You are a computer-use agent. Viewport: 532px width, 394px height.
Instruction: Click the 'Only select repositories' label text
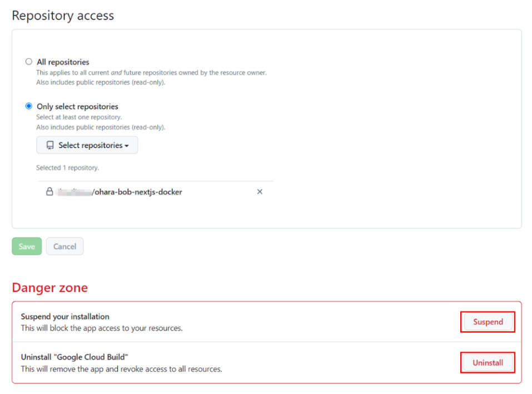(77, 106)
